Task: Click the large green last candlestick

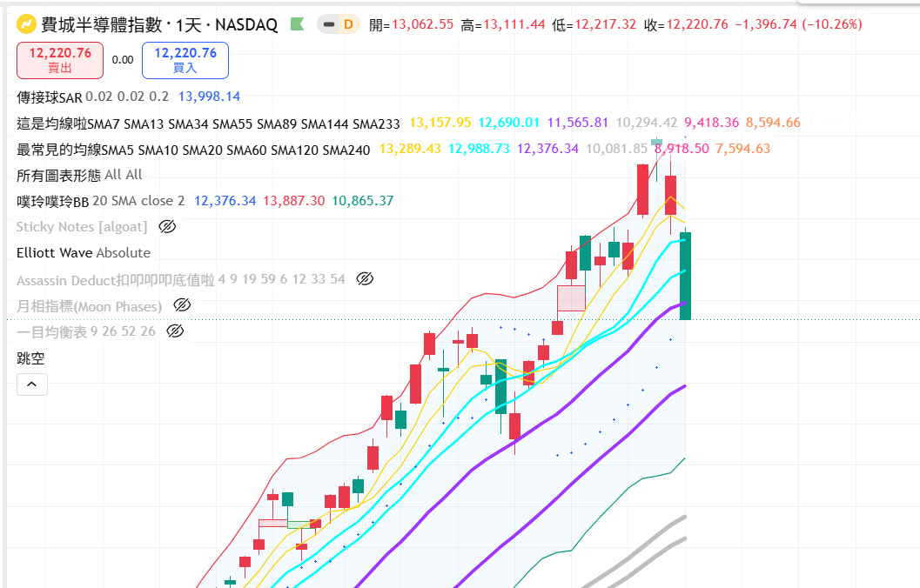Action: [685, 276]
